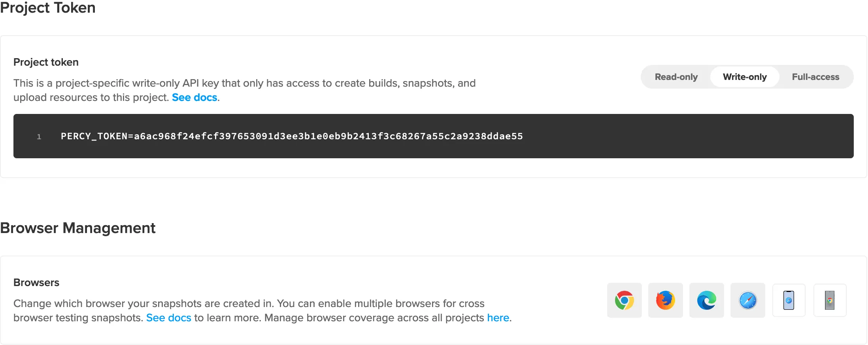Toggle the Firefox browser icon
This screenshot has width=868, height=345.
pyautogui.click(x=665, y=300)
